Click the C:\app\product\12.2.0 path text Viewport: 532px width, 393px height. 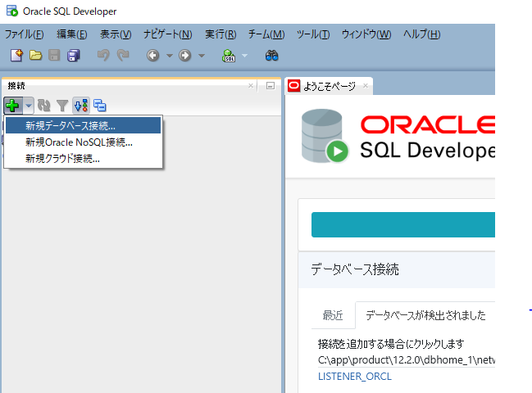pyautogui.click(x=407, y=359)
